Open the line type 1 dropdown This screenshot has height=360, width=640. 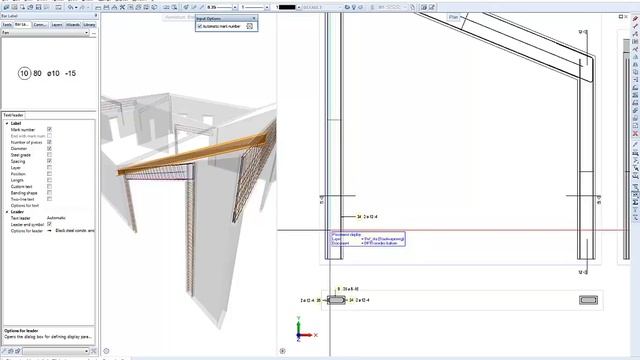(x=267, y=7)
